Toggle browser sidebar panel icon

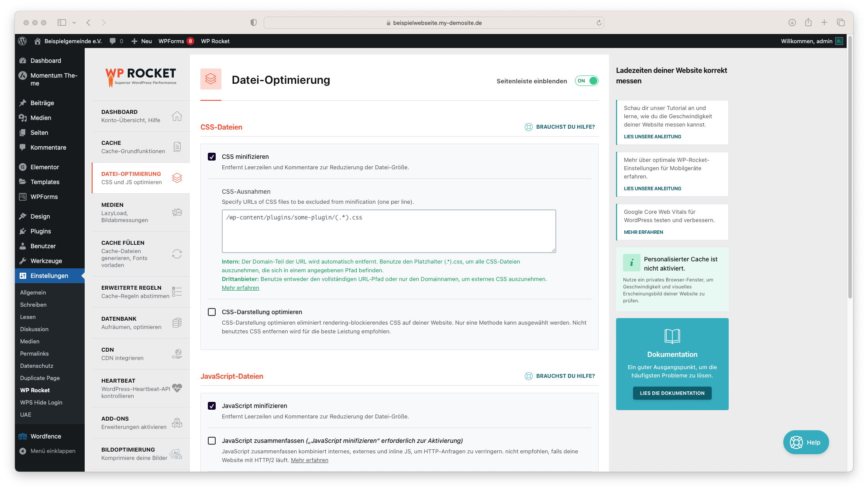coord(62,23)
